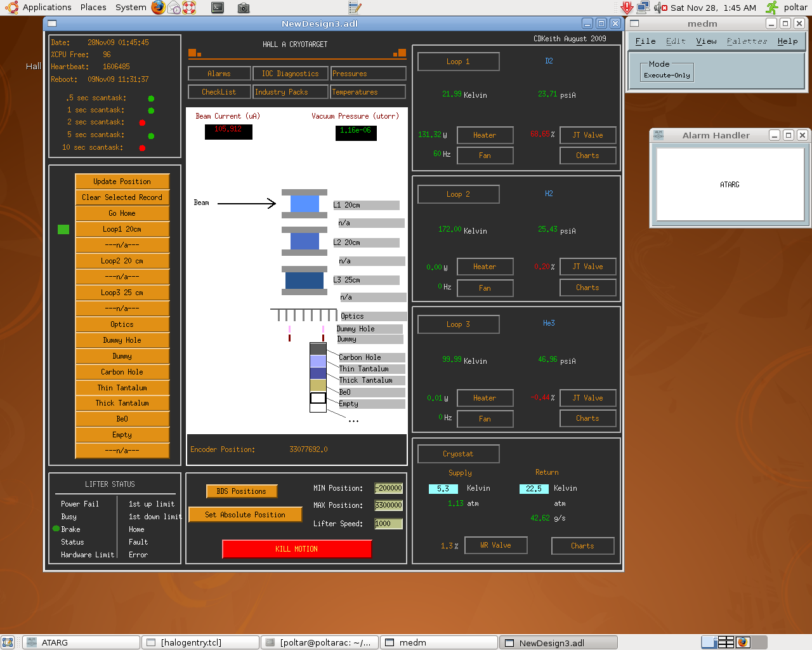Open the File menu in medm
812x650 pixels.
pos(646,41)
